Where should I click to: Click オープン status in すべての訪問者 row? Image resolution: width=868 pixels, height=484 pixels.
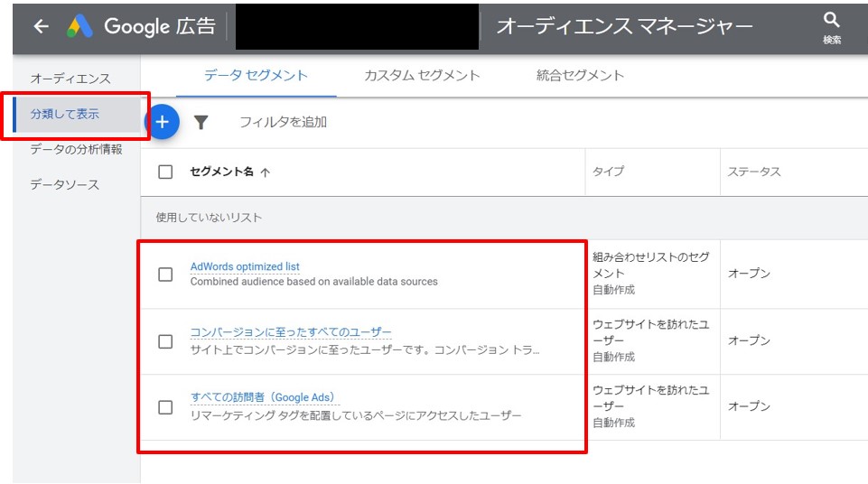point(749,406)
